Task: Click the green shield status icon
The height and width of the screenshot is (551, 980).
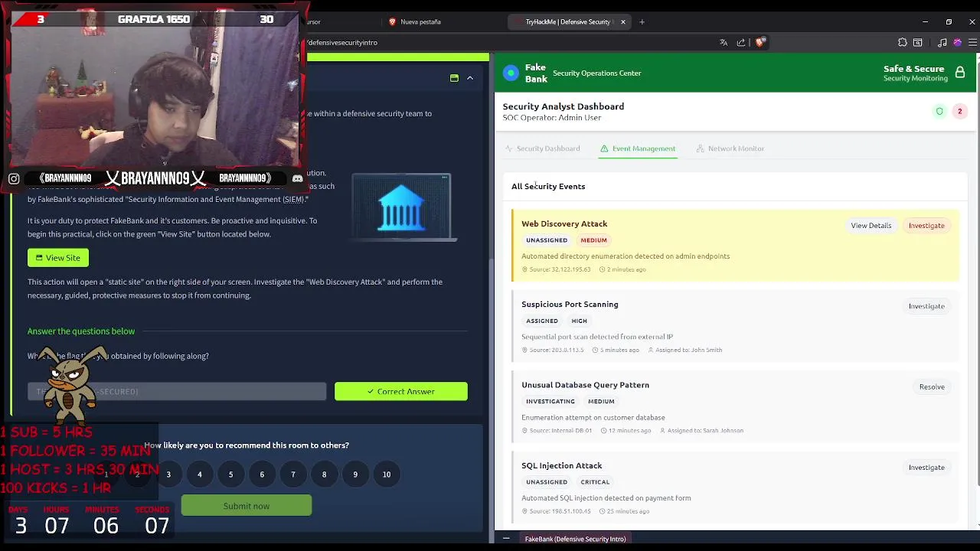Action: coord(939,111)
